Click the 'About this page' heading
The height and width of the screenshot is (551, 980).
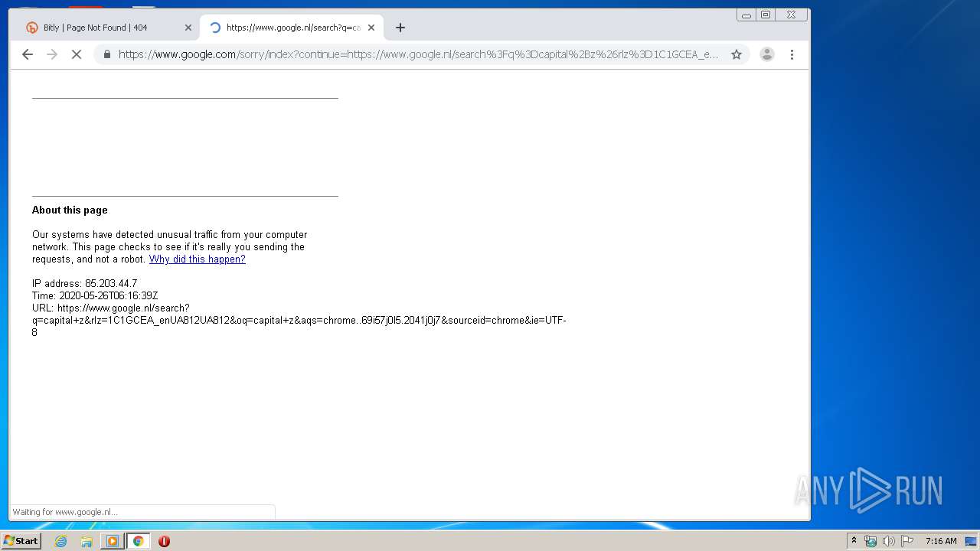[x=70, y=210]
